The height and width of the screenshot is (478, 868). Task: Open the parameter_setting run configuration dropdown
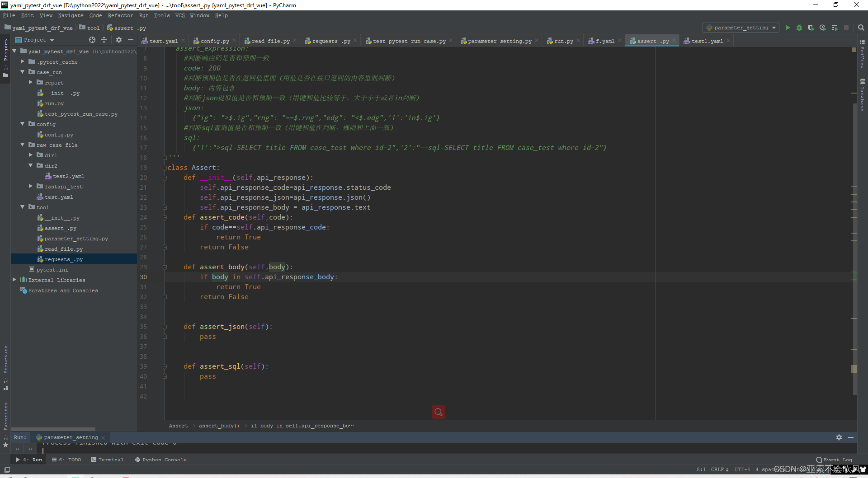pos(741,28)
